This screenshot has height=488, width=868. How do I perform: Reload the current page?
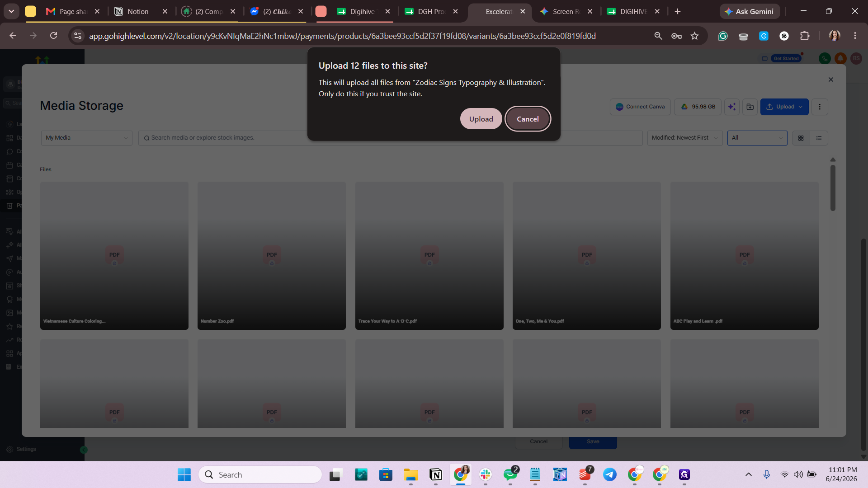pyautogui.click(x=53, y=36)
